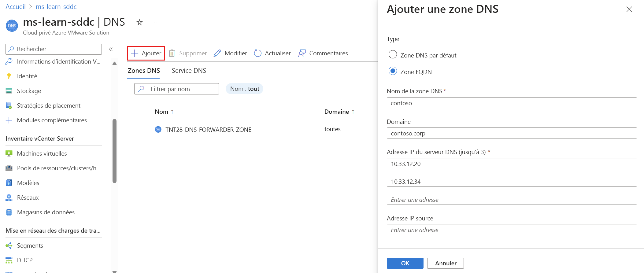Click Machines virtuelles monitor icon
This screenshot has height=273, width=644.
pyautogui.click(x=9, y=153)
